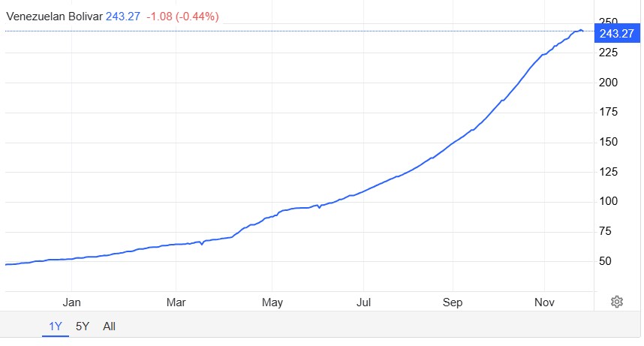Click the Mar label on time axis
The width and height of the screenshot is (644, 346).
[176, 302]
